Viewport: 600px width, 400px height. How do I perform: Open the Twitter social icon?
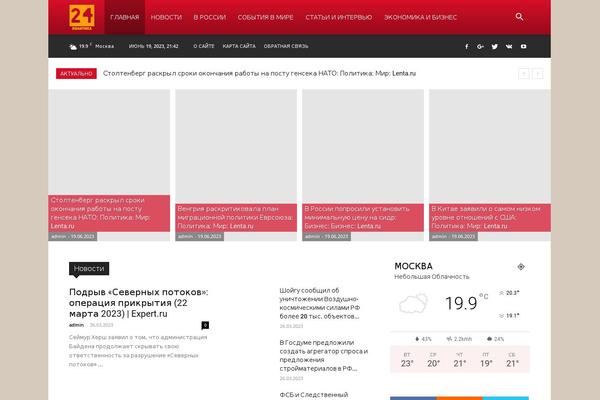click(x=495, y=46)
